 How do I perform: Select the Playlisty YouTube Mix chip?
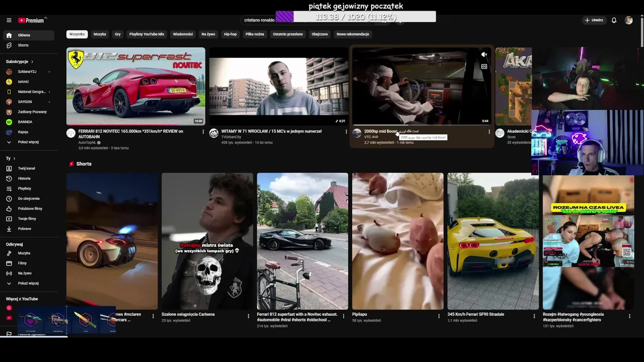146,34
